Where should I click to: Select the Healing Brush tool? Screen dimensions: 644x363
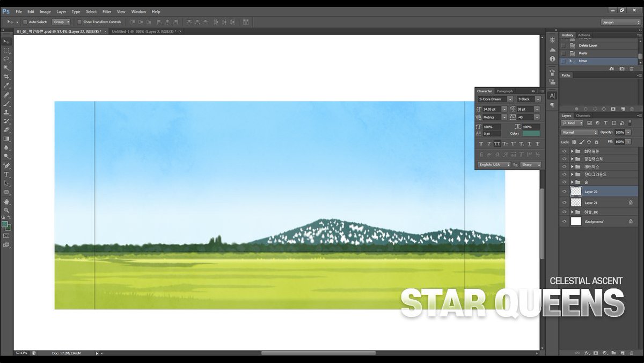(x=6, y=95)
